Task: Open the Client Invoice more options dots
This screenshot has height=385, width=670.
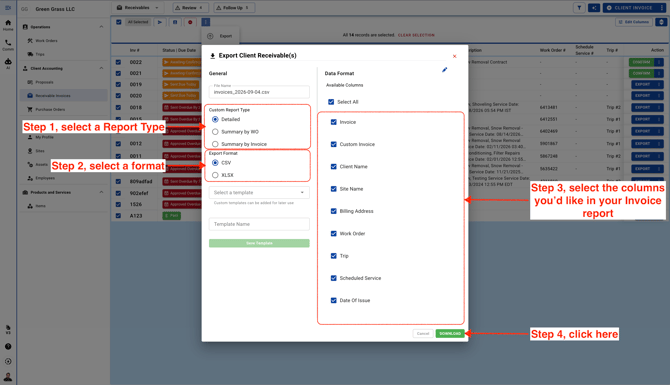Action: [x=661, y=8]
